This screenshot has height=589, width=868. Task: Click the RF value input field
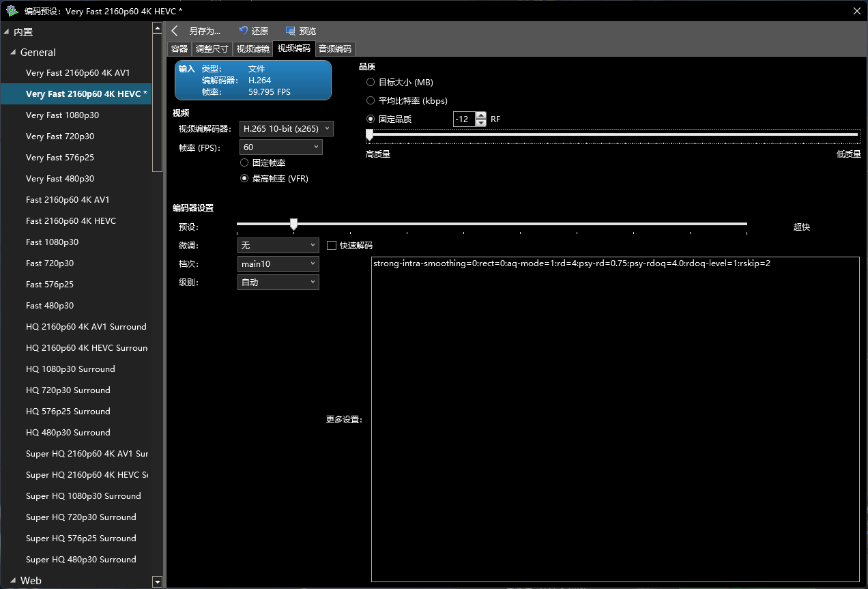pyautogui.click(x=464, y=119)
